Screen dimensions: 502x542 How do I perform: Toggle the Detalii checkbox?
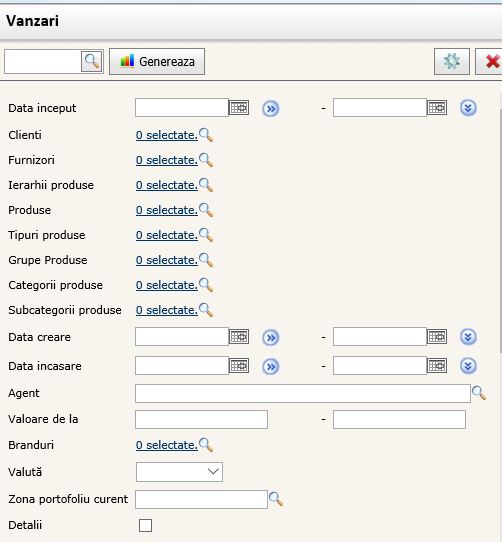point(145,525)
